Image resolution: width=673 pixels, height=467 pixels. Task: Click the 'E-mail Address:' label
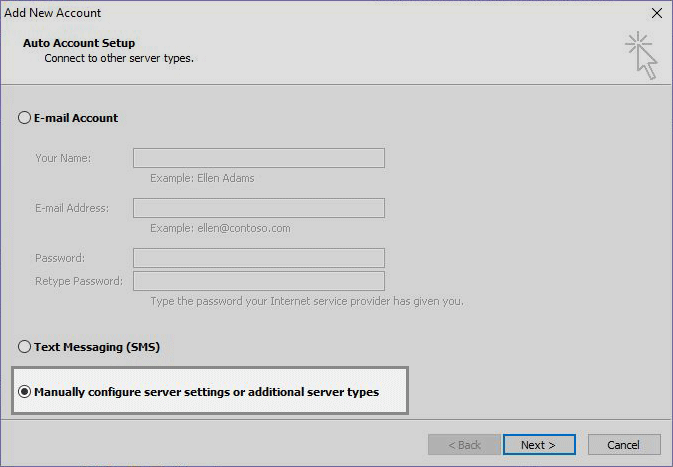[72, 208]
